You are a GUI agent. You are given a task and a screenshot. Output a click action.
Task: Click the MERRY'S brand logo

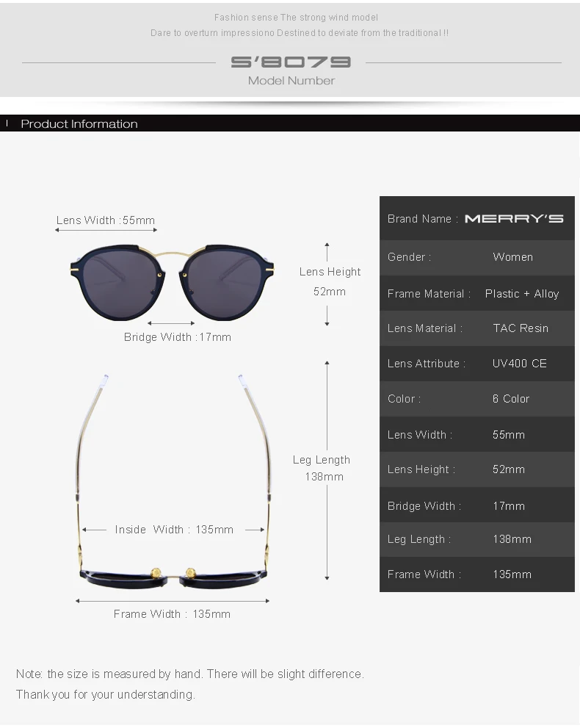point(514,219)
